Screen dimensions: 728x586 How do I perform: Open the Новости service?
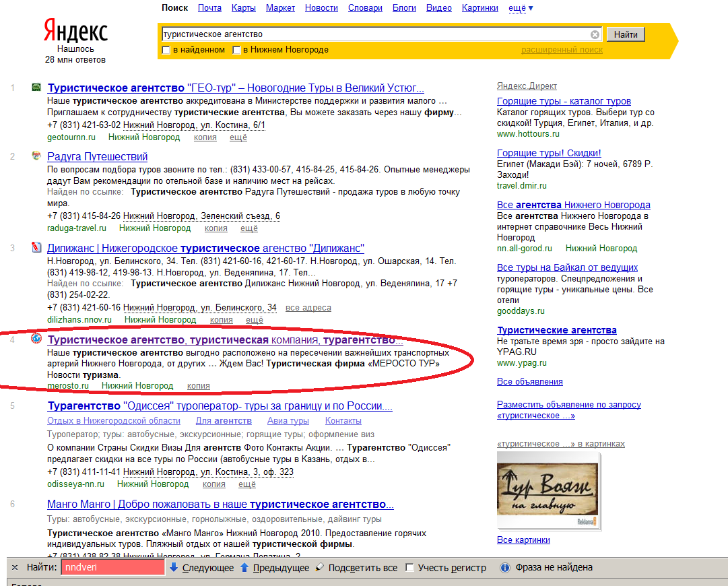(x=321, y=8)
